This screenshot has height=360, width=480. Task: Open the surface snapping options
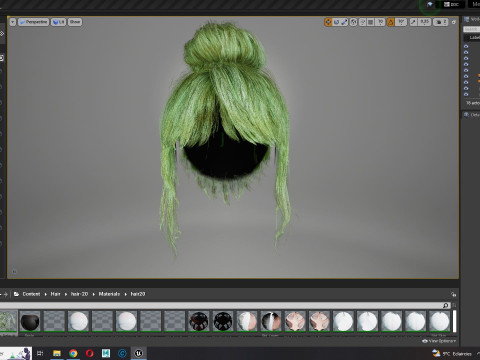coord(363,22)
